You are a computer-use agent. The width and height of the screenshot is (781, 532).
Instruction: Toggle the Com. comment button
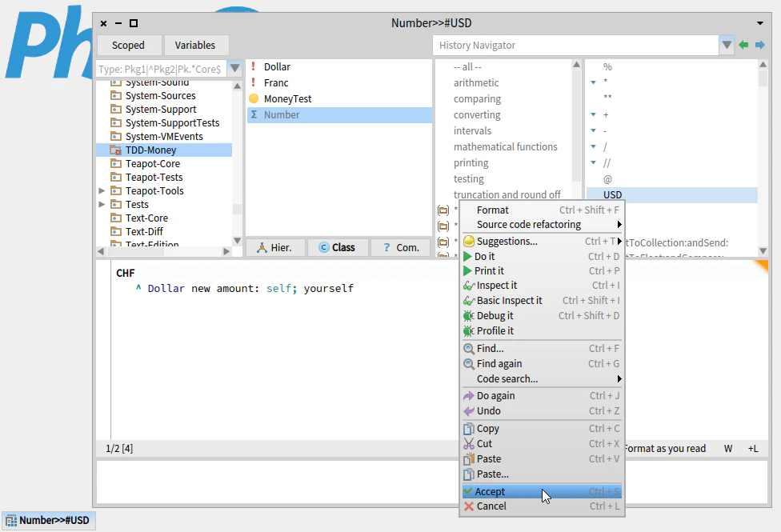[x=401, y=247]
